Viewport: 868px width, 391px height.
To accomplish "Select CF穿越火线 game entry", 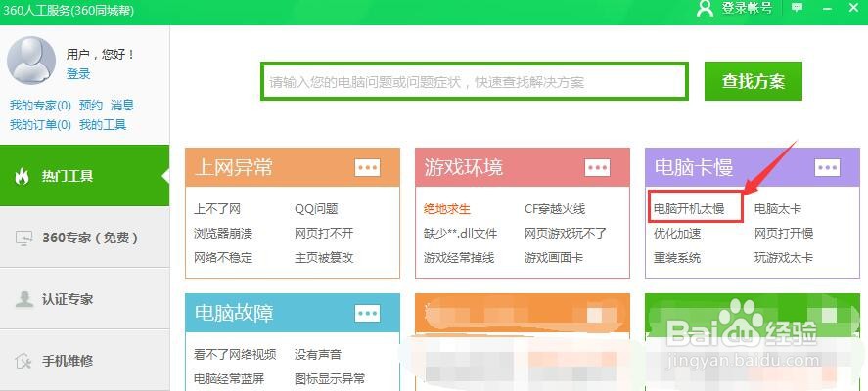I will [x=555, y=209].
